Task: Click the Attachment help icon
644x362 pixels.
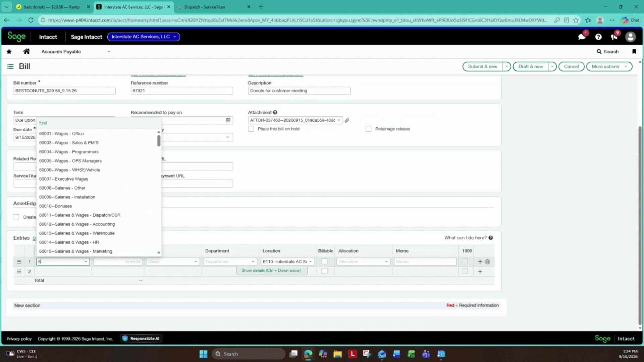Action: coord(275,113)
